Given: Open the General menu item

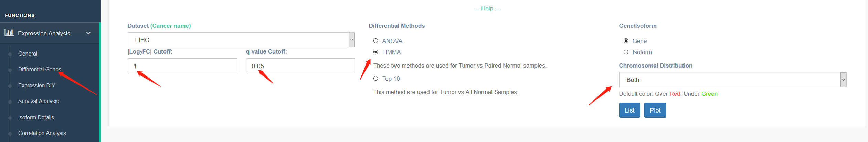Looking at the screenshot, I should point(28,54).
